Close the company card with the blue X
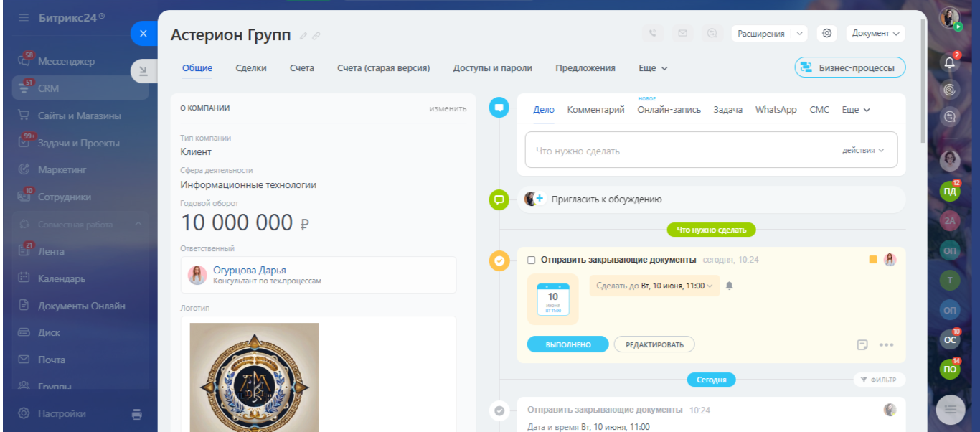 click(x=143, y=33)
